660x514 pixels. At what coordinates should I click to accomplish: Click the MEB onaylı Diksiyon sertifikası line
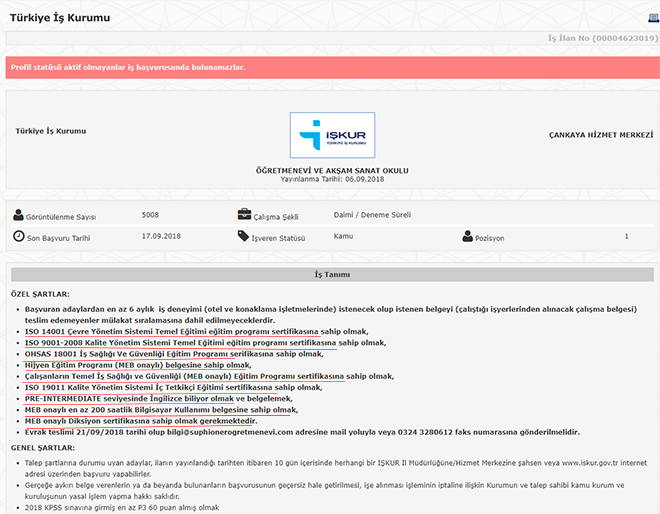(x=141, y=421)
